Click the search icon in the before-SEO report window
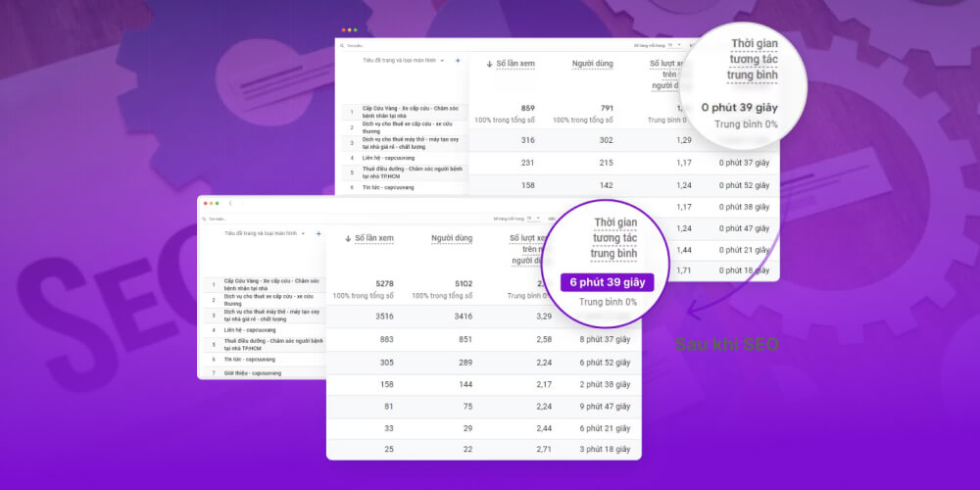980x490 pixels. pos(341,45)
